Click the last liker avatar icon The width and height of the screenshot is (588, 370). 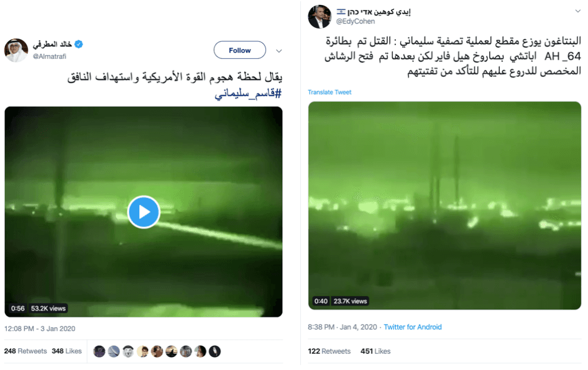[214, 351]
